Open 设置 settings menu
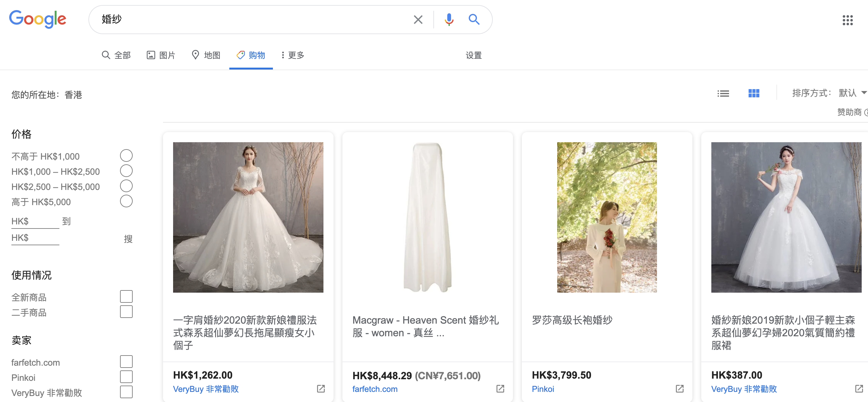Viewport: 868px width, 402px height. tap(473, 55)
